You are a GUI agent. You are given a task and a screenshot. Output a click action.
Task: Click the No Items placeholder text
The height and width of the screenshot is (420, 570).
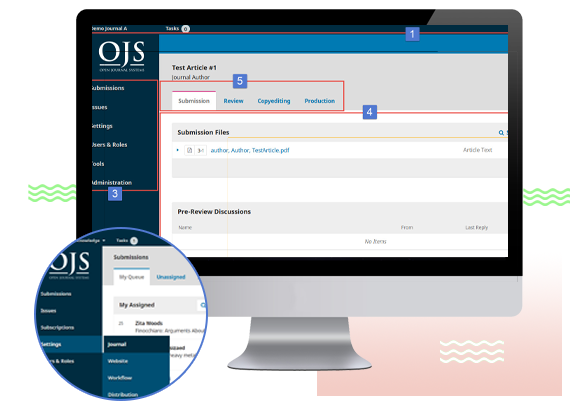[376, 241]
